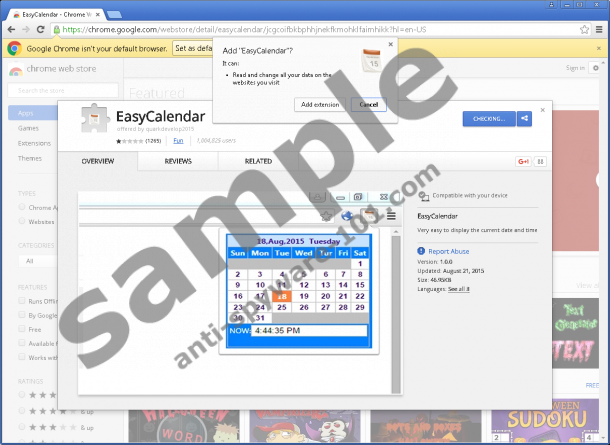Open the Related tab
The image size is (610, 445).
click(x=258, y=160)
